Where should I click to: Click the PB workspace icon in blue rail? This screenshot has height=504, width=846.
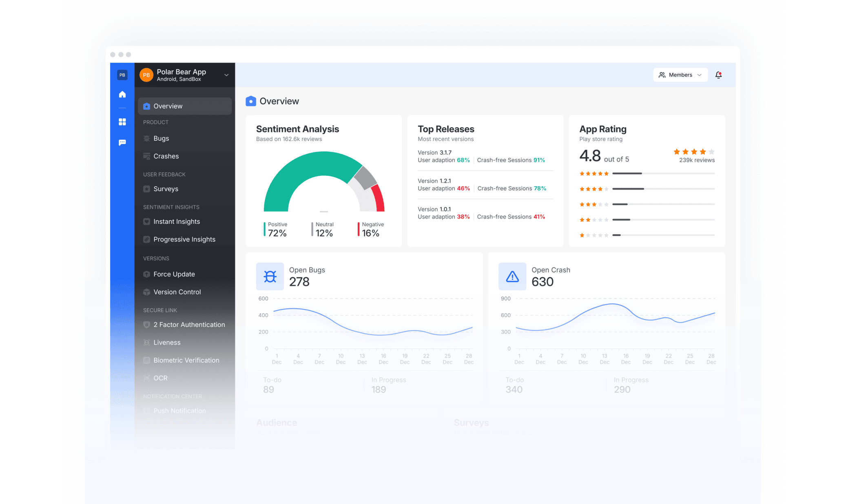(x=122, y=75)
